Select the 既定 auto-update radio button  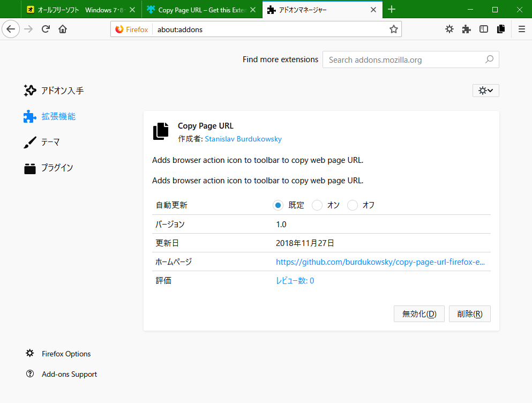pyautogui.click(x=278, y=205)
